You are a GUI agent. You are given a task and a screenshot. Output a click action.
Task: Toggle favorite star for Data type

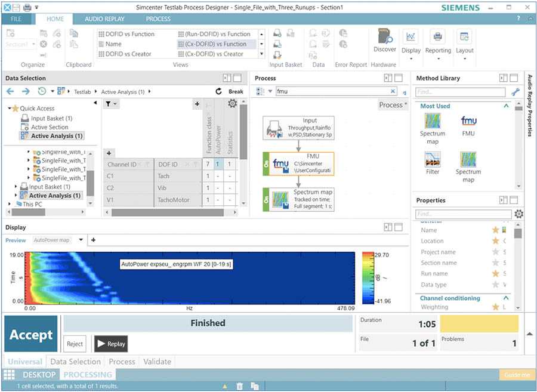(495, 285)
